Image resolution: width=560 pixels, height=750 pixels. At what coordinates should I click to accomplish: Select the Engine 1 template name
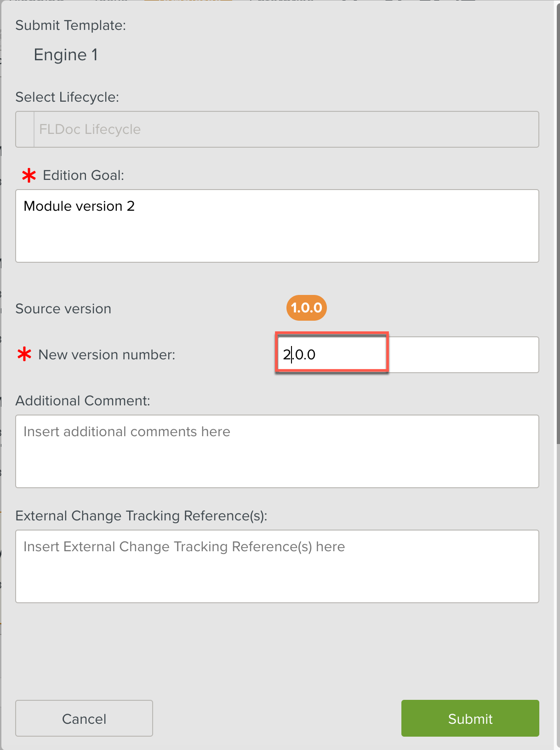tap(66, 55)
